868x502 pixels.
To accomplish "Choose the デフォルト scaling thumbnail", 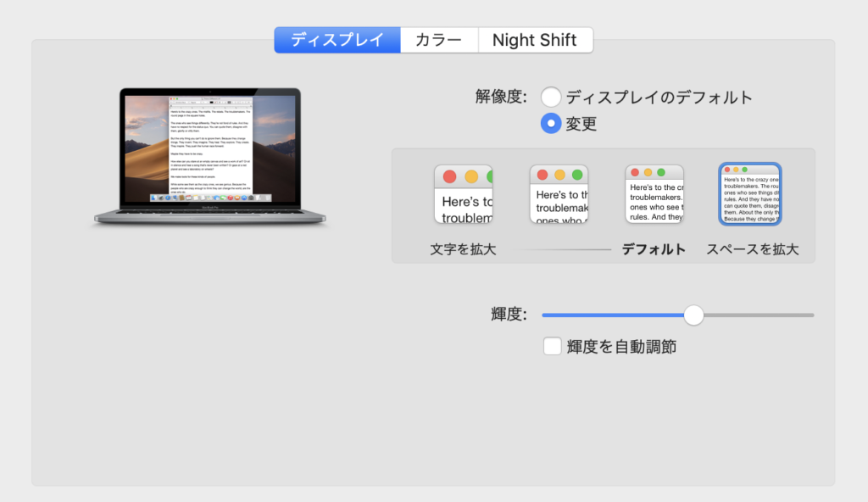I will (x=654, y=194).
